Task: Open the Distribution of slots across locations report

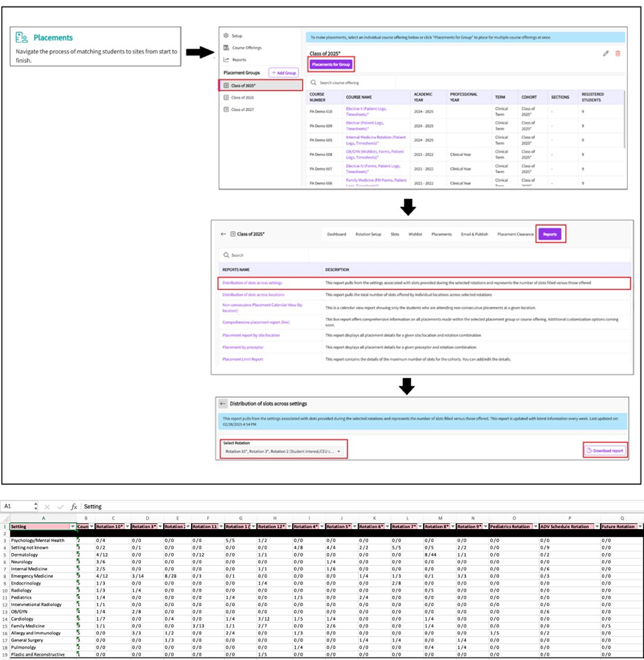Action: pos(253,295)
